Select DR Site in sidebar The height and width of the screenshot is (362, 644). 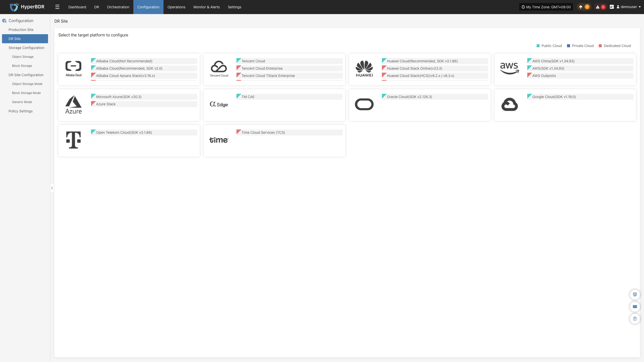point(25,39)
